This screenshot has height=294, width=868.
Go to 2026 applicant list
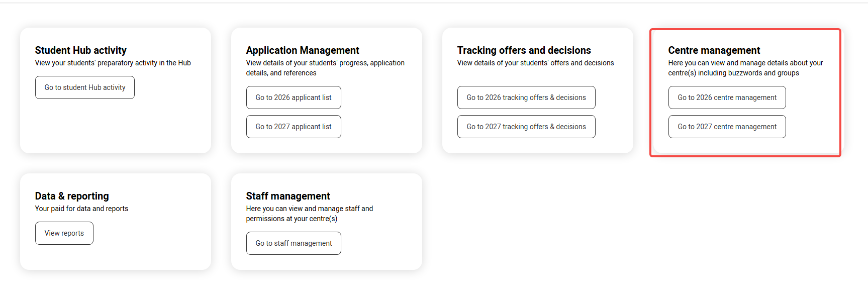294,97
